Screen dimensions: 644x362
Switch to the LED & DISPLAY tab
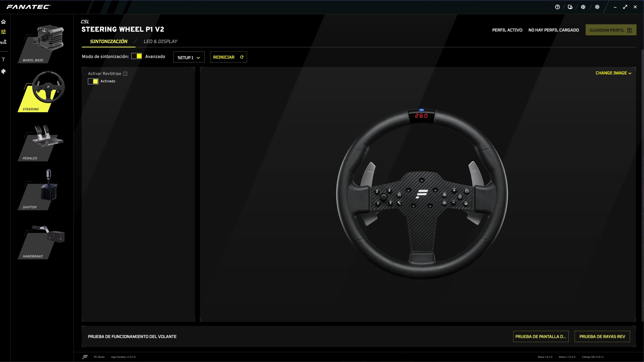click(160, 41)
